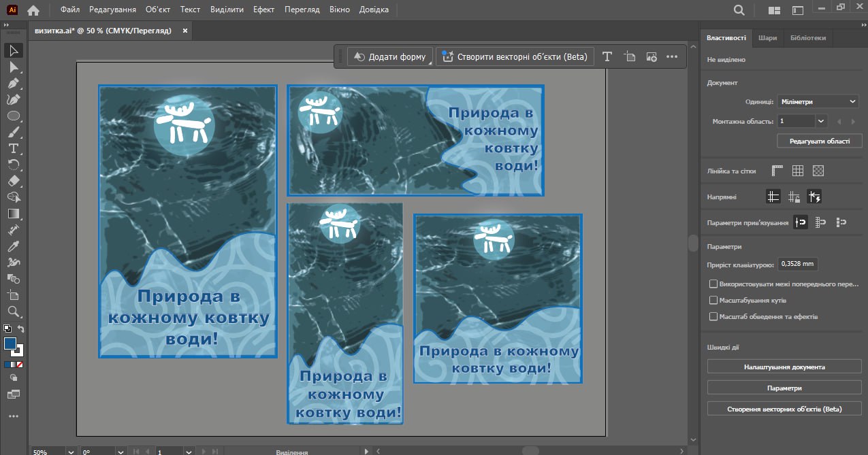Check 'Масштаб обведення та ефектів' option

[713, 316]
